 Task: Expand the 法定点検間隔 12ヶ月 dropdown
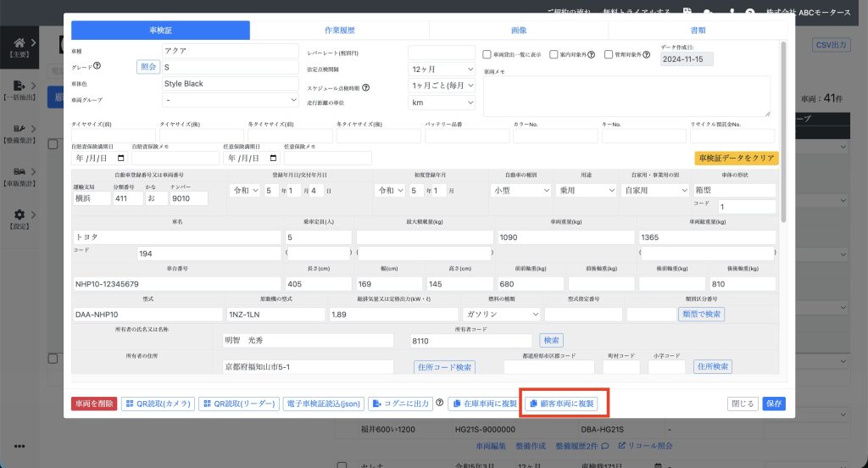click(x=442, y=69)
